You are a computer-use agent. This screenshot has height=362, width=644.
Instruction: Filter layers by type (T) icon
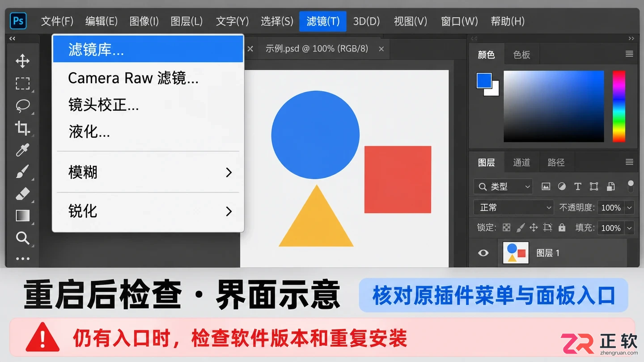pyautogui.click(x=577, y=186)
